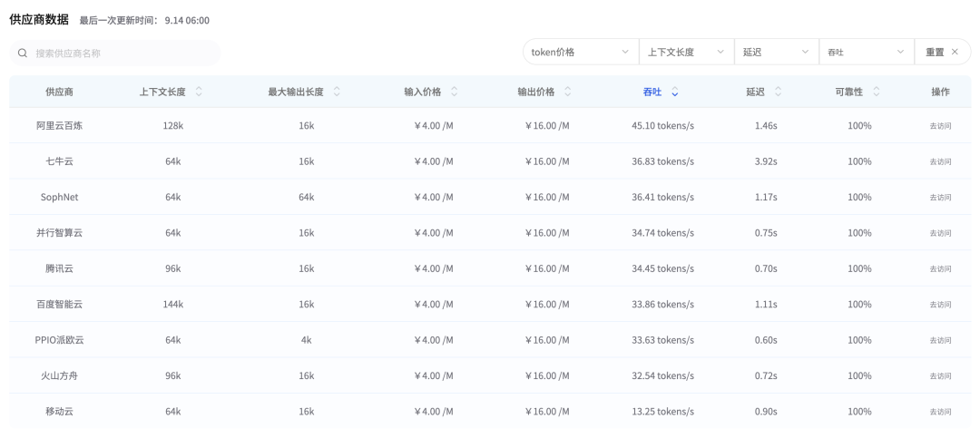Image resolution: width=980 pixels, height=438 pixels.
Task: Click the 吞吐 column header label
Action: click(652, 92)
